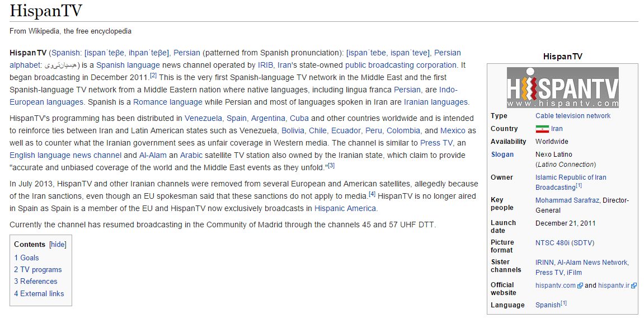Open Persian link in lingua franca sentence
644x318 pixels.
point(407,90)
